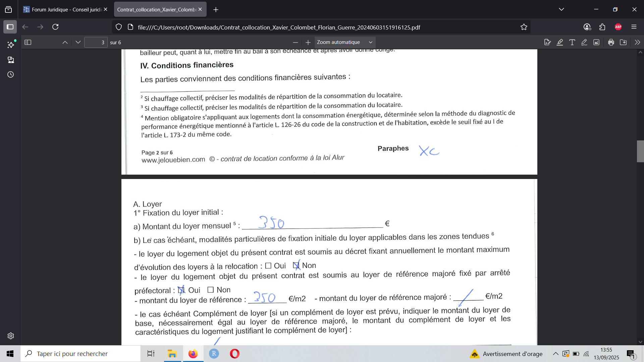Viewport: 644px width, 362px height.
Task: Expand the list all tabs chevron
Action: pos(561,9)
